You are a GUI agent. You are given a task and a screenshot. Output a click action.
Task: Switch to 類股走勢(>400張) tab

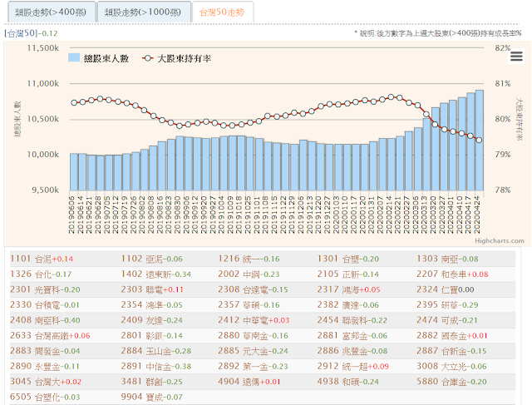click(52, 12)
